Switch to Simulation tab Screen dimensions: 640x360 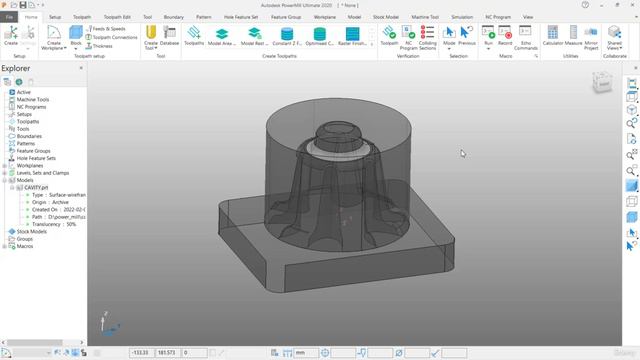462,17
